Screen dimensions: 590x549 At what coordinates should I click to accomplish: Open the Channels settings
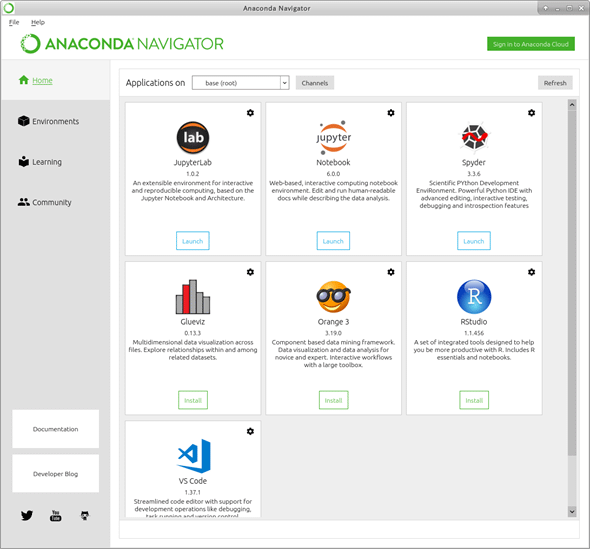pyautogui.click(x=315, y=83)
